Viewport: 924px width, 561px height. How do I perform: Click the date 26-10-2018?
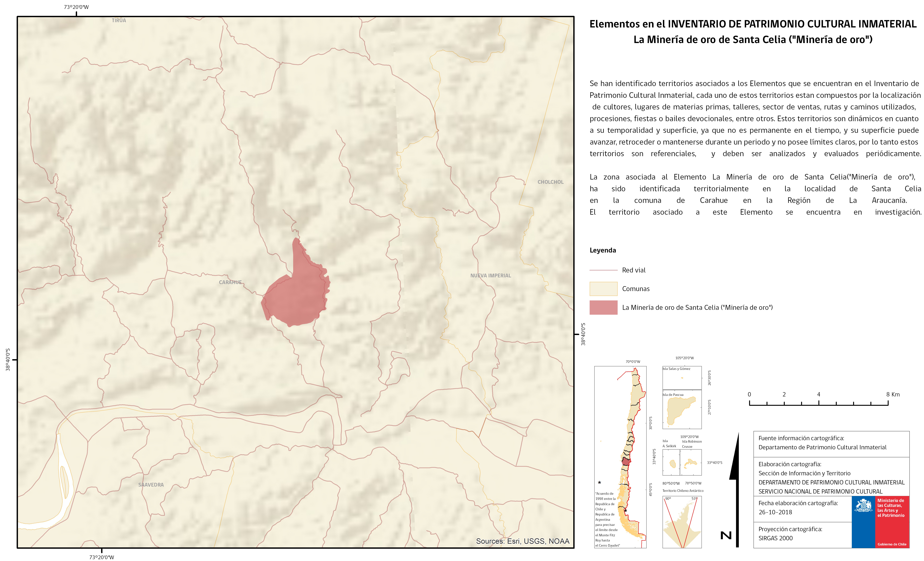click(x=775, y=512)
